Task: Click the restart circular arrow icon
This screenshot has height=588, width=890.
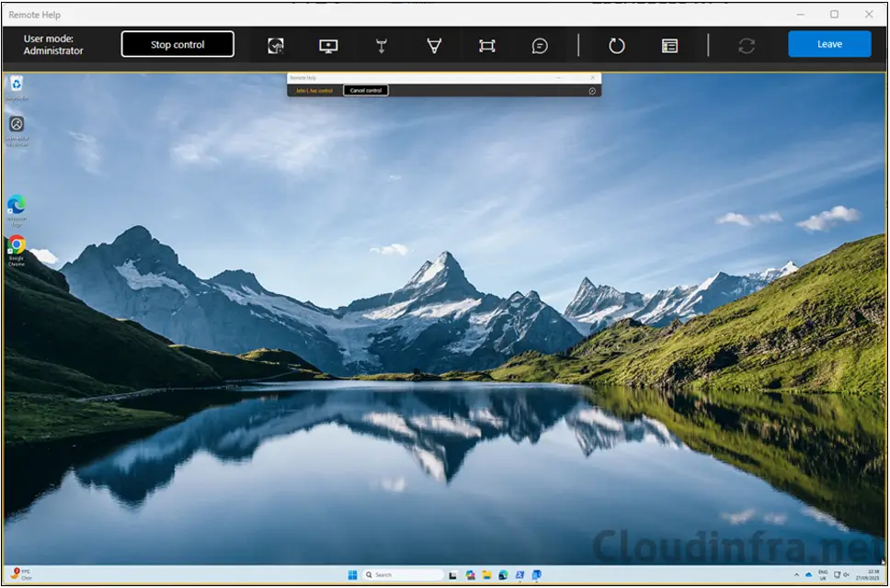Action: point(617,46)
